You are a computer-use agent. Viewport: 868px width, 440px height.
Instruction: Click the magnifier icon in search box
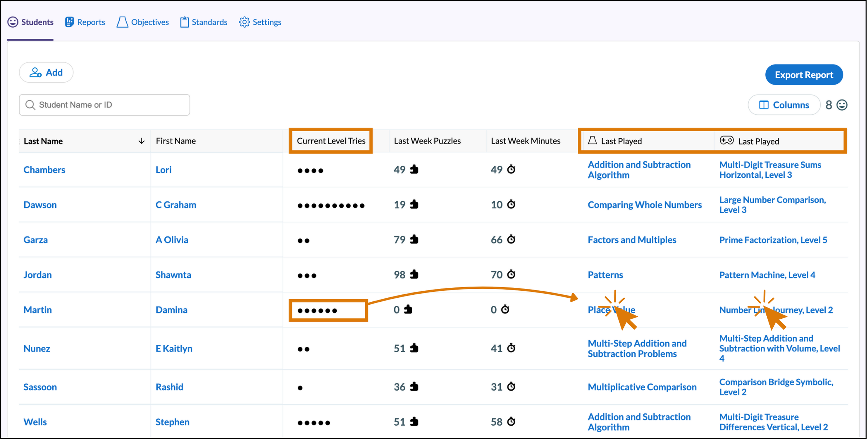[30, 105]
